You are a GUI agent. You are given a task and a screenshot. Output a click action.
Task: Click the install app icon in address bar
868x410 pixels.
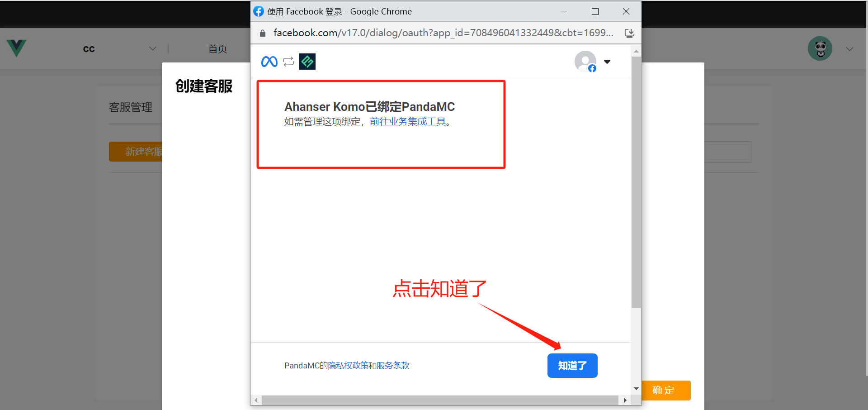[x=629, y=33]
